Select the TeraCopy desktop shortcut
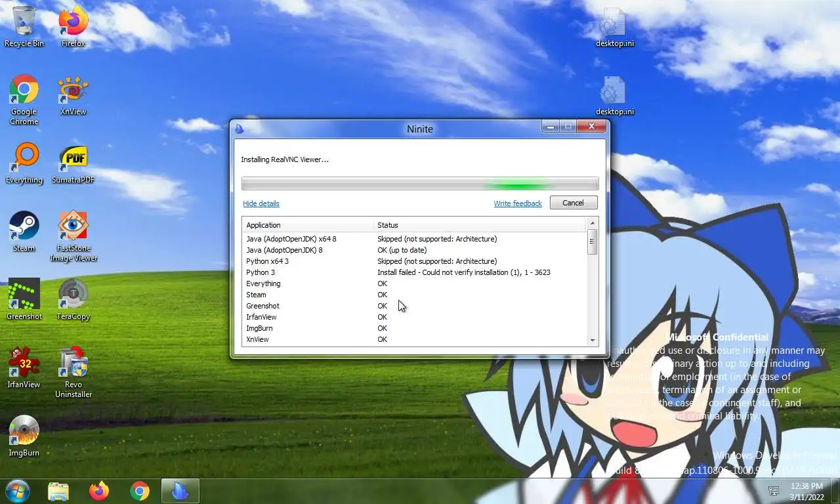Viewport: 840px width, 504px height. 73,300
